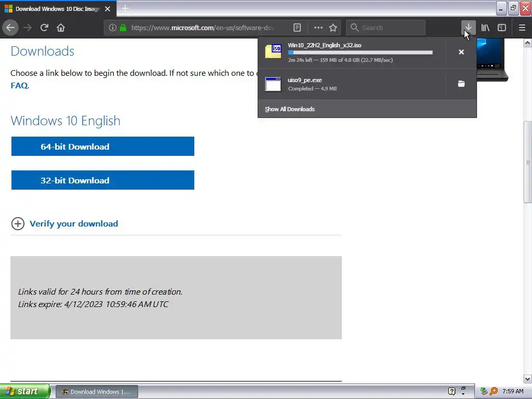Click the network tray icon
Viewport: 532px width, 399px height.
[484, 391]
